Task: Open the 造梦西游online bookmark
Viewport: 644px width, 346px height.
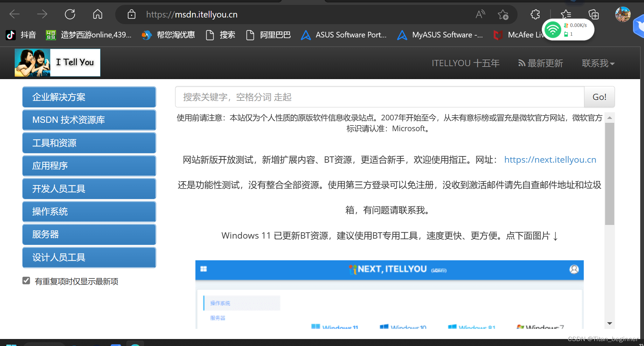Action: point(89,35)
